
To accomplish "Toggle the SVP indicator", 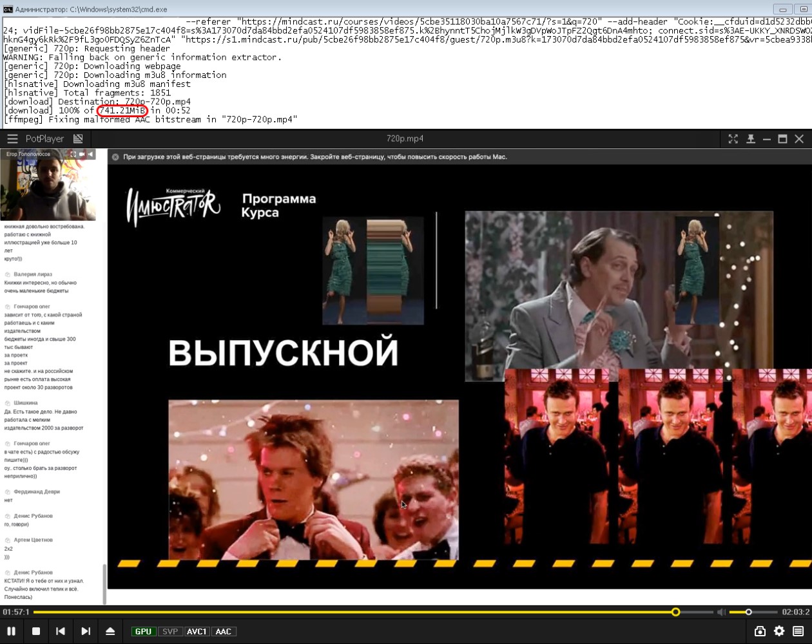I will pos(170,632).
